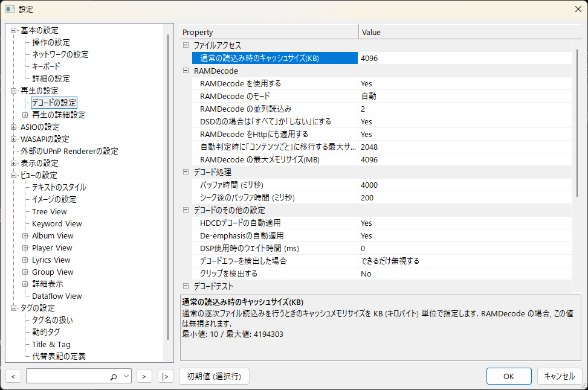Click the キャンセル button

pos(560,376)
